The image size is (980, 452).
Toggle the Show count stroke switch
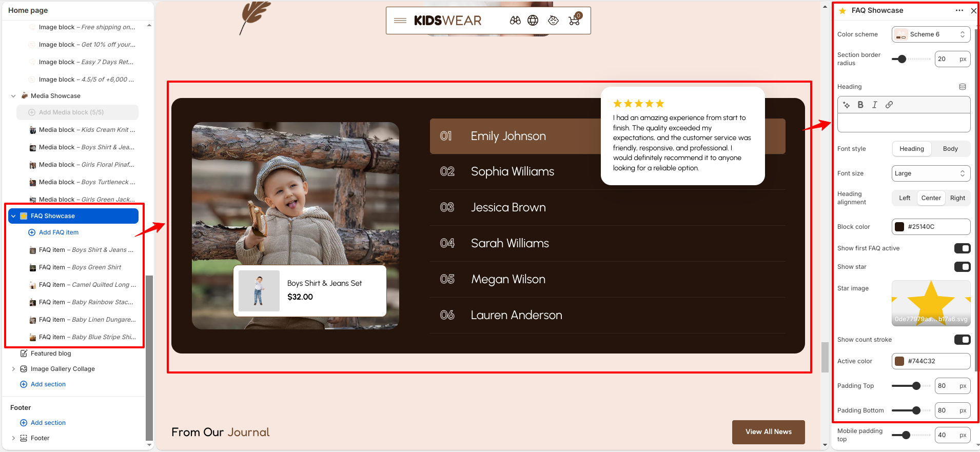point(963,340)
